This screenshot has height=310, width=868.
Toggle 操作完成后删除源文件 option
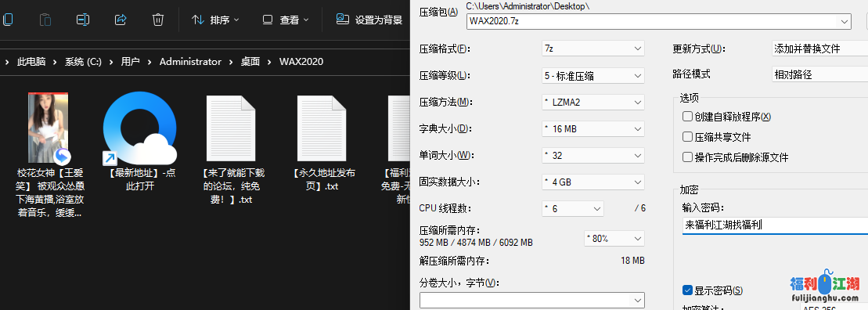click(x=687, y=157)
